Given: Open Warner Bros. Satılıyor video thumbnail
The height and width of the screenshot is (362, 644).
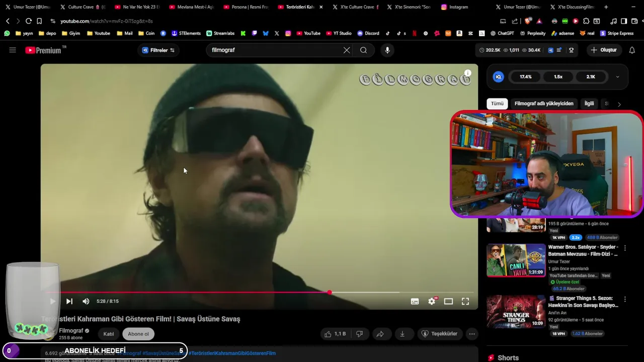Looking at the screenshot, I should coord(516,260).
